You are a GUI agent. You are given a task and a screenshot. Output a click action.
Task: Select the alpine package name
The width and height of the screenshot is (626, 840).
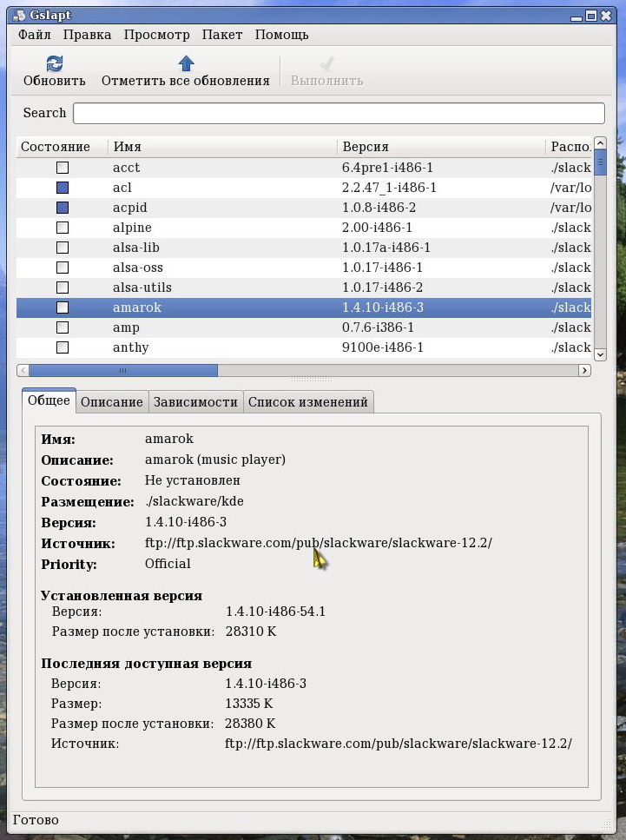pyautogui.click(x=132, y=228)
